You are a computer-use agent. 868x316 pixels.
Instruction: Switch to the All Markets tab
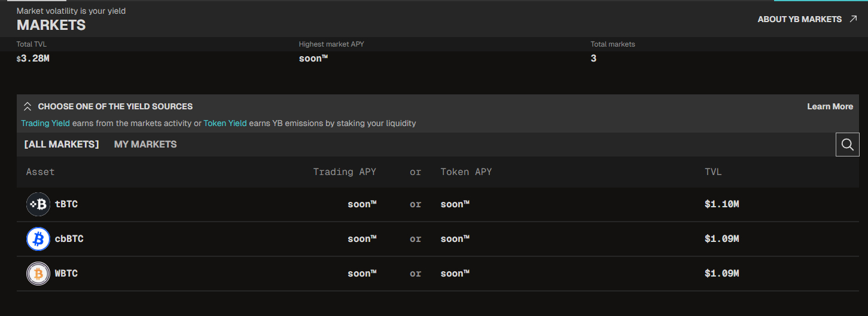pyautogui.click(x=62, y=144)
